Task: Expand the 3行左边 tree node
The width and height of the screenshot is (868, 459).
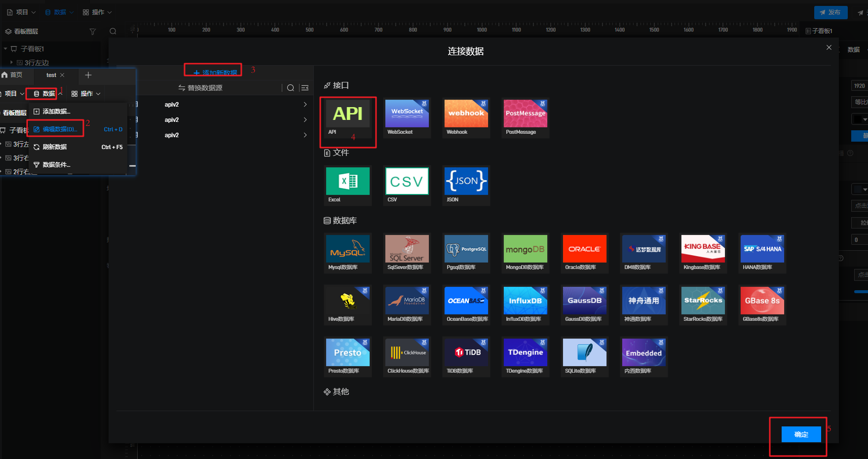Action: pyautogui.click(x=11, y=63)
